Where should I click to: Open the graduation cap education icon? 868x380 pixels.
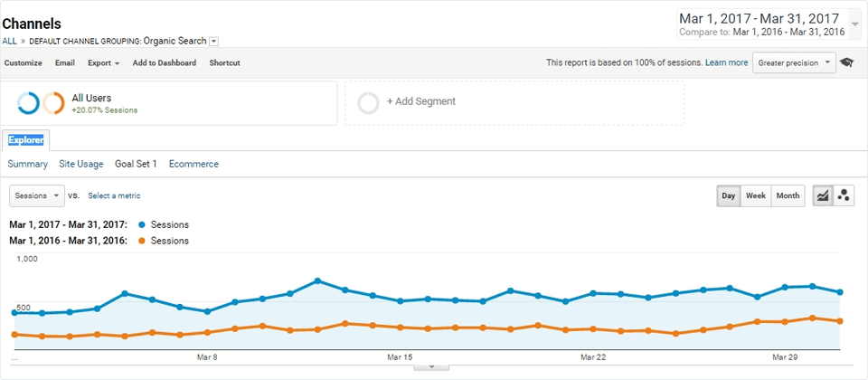point(847,62)
